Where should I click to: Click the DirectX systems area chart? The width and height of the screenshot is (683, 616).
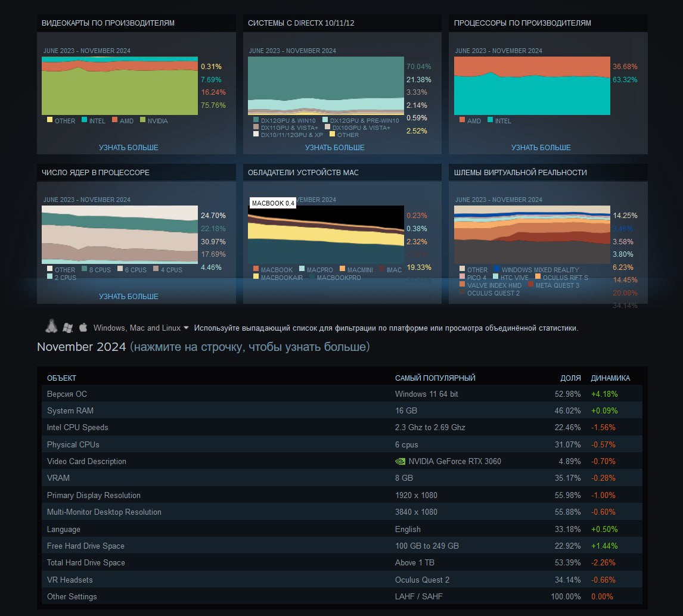(x=326, y=86)
